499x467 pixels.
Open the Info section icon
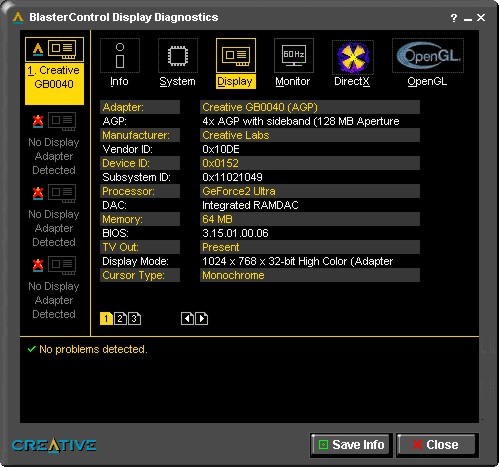click(x=120, y=56)
